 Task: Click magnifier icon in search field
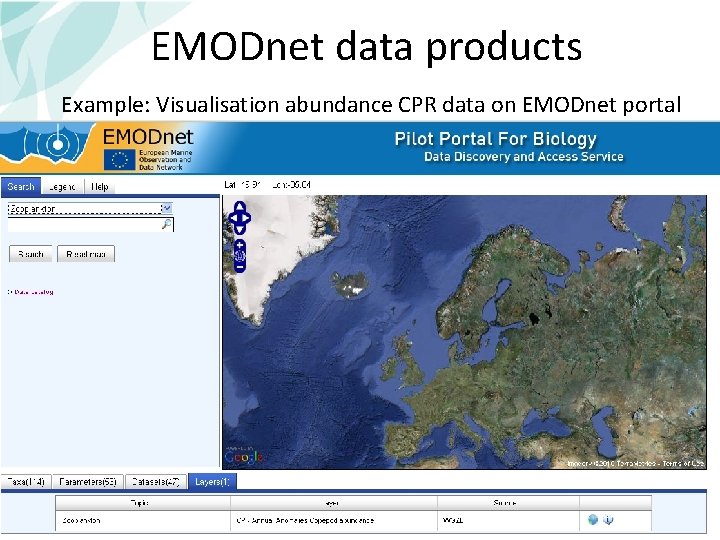167,225
